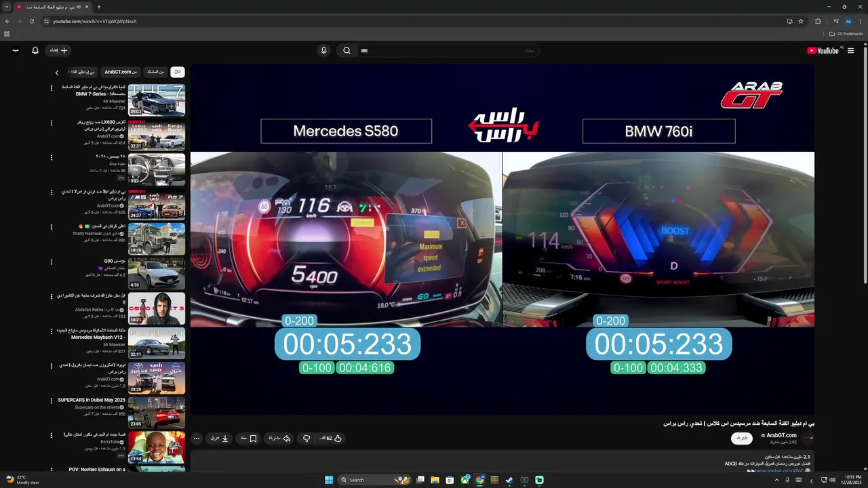Like the video with thumbs up
Screen dimensions: 868x488
(331, 439)
